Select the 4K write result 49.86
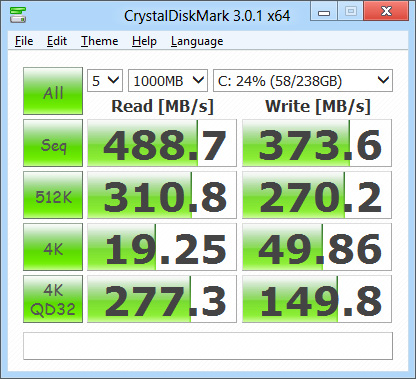 (x=317, y=247)
